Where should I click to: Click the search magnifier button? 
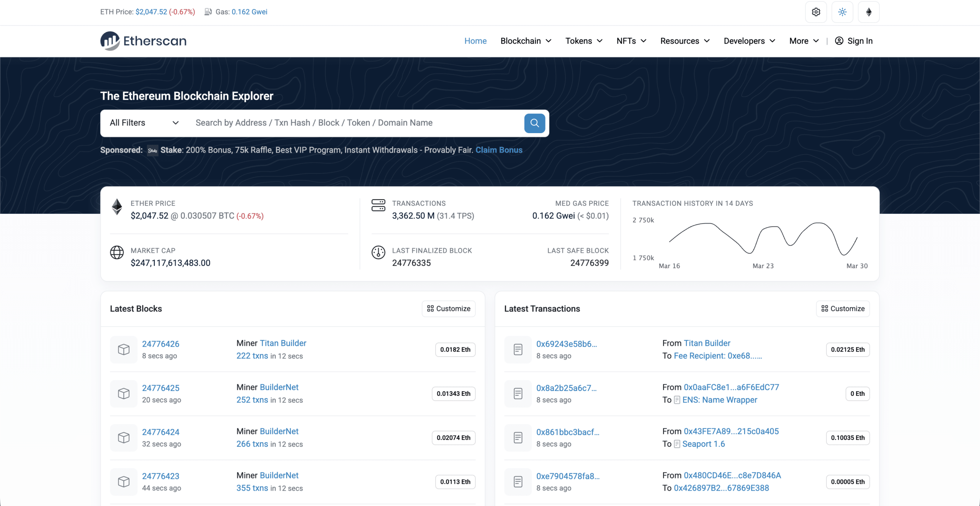[534, 123]
